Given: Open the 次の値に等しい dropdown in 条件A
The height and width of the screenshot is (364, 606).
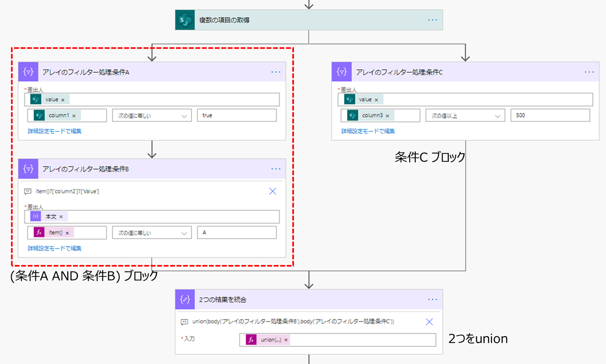Looking at the screenshot, I should (x=152, y=115).
